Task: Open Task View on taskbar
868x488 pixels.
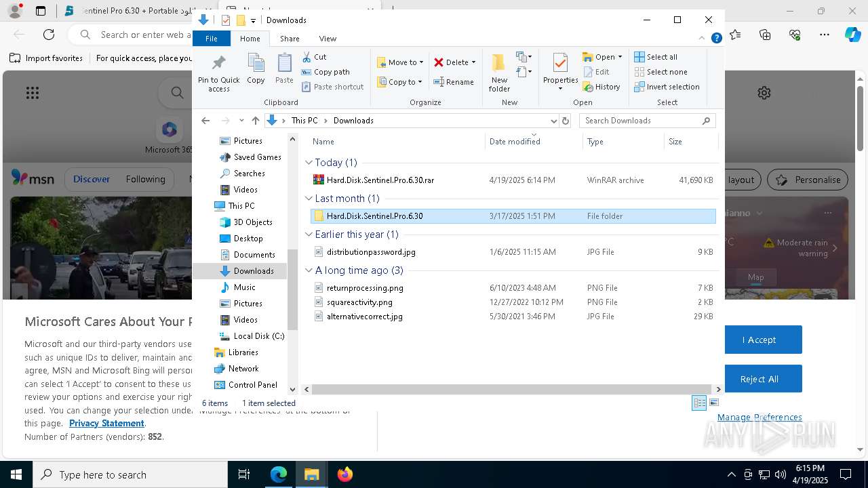Action: [244, 474]
